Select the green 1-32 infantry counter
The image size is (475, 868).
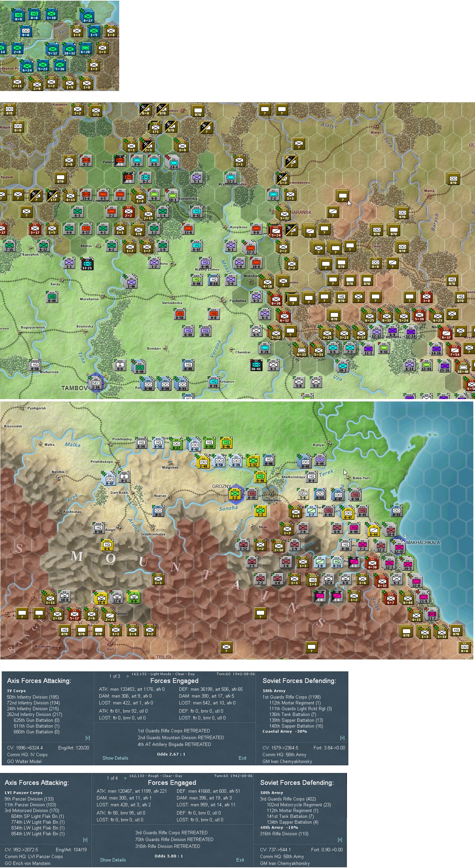click(253, 461)
